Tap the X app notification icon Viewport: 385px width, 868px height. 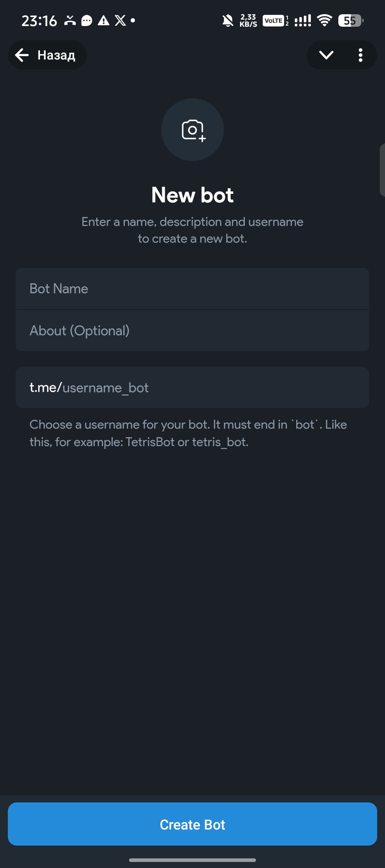(x=120, y=21)
